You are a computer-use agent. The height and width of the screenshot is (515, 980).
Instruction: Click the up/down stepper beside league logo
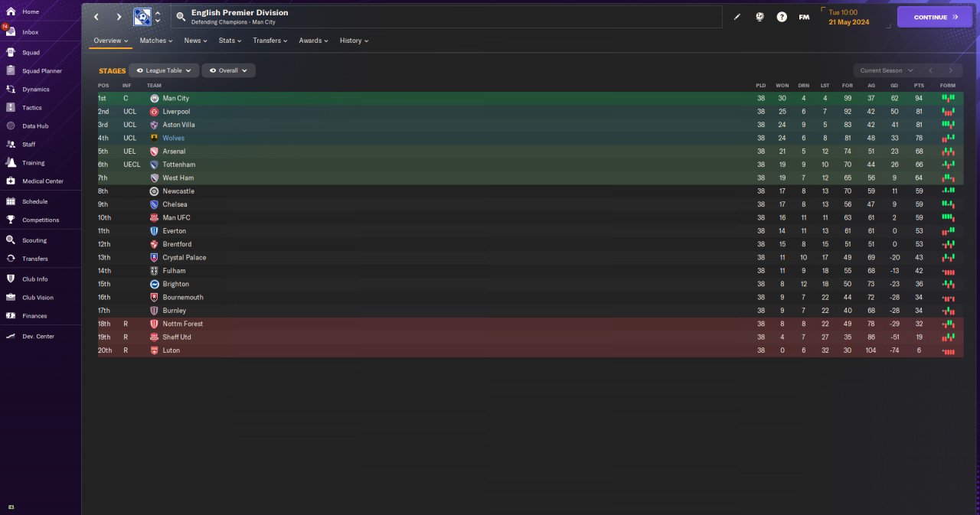point(158,17)
